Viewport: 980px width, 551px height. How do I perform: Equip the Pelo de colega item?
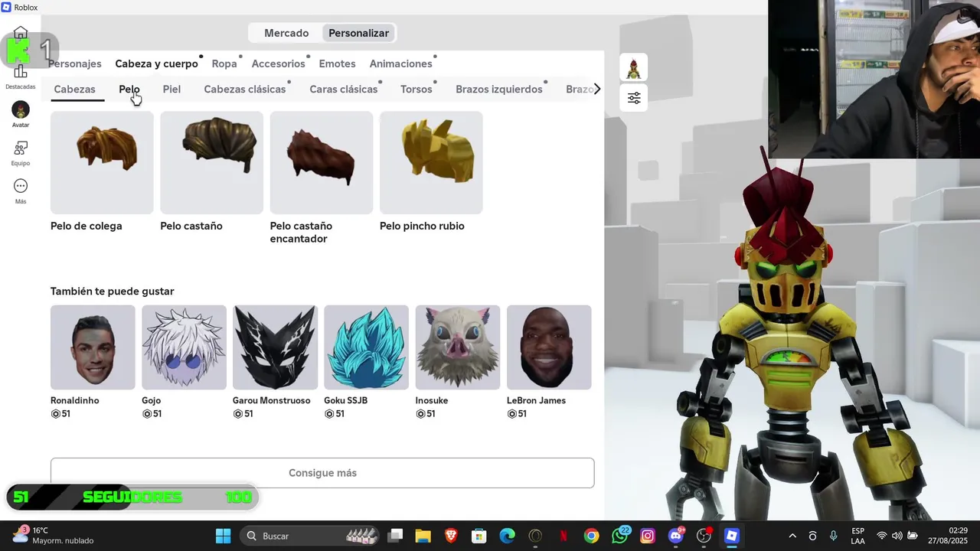point(102,162)
